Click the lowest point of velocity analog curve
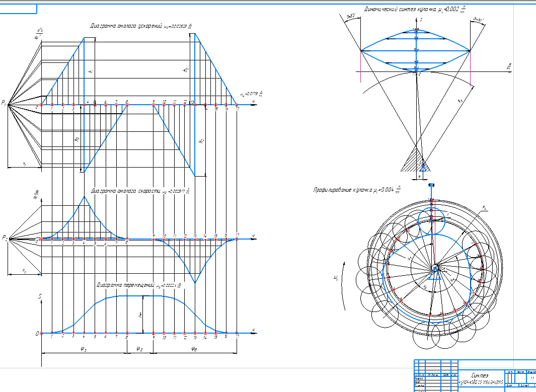The image size is (536, 392). pos(195,283)
